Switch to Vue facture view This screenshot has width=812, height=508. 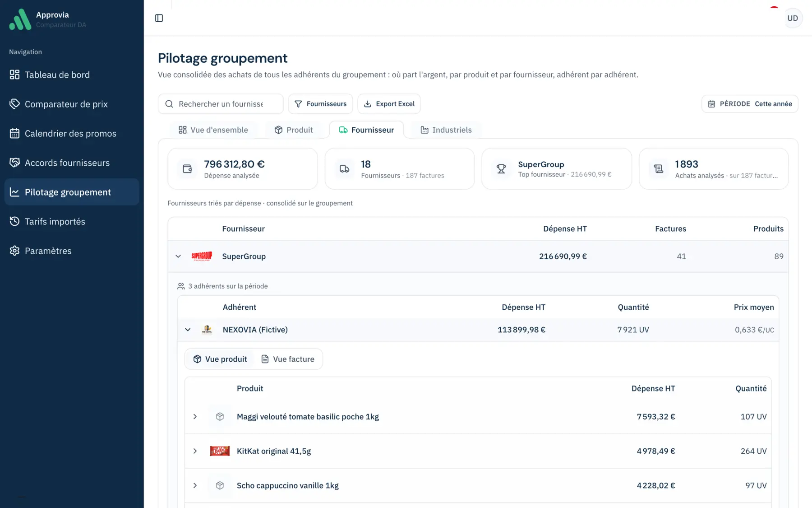pos(288,359)
